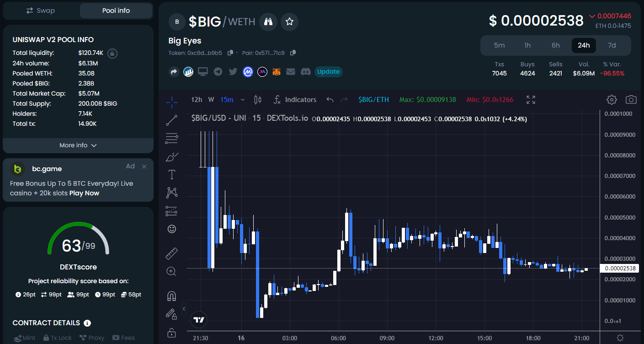Expand More info section
Viewport: 644px width, 344px height.
coord(78,145)
